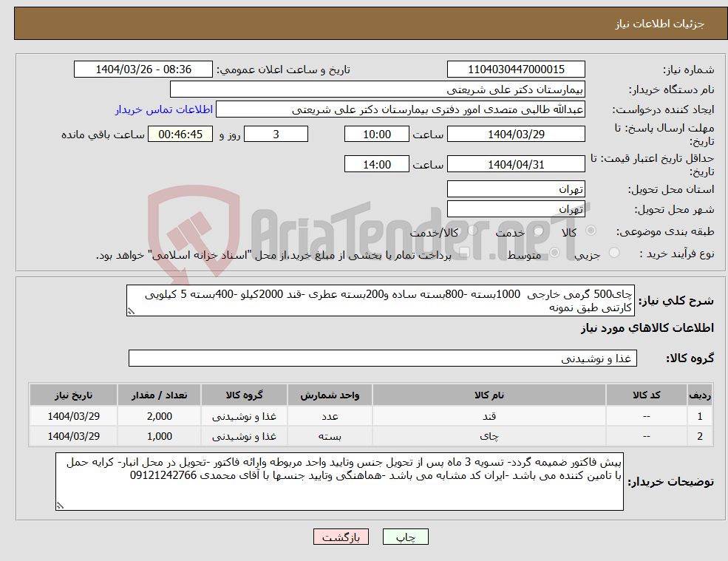The image size is (728, 561).
Task: Select the خدمت radio button
Action: (539, 231)
